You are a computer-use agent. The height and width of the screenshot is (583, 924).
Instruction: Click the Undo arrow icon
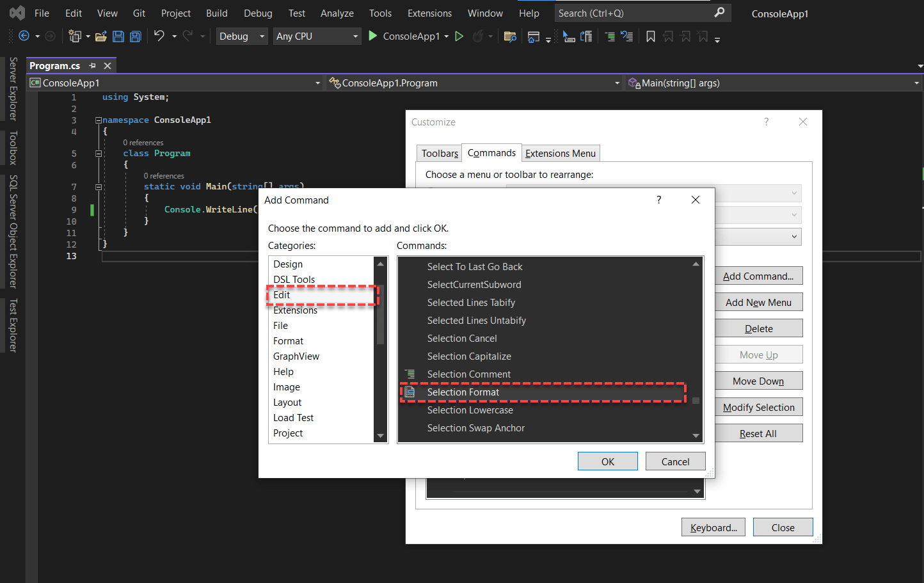[x=159, y=36]
